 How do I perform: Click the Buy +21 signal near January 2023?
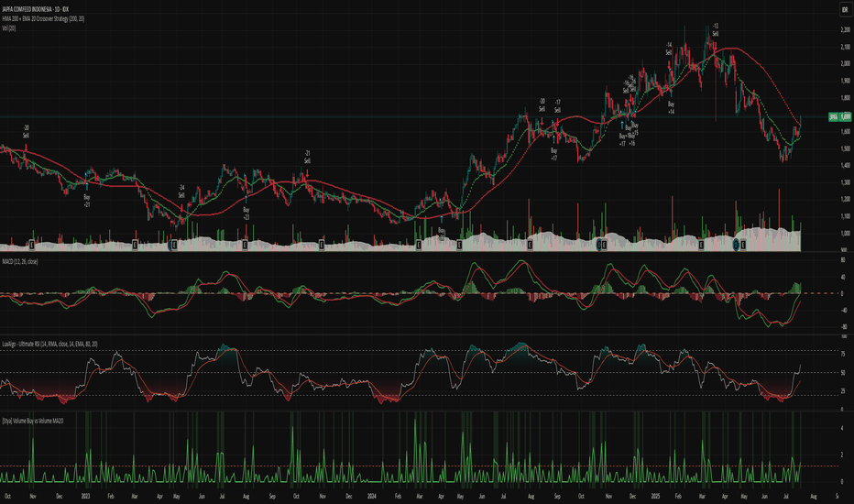coord(87,201)
